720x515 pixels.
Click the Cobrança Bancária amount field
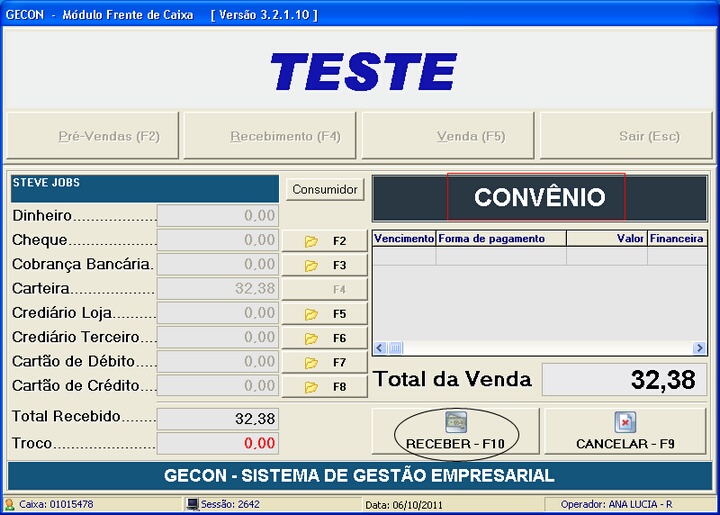(x=218, y=264)
